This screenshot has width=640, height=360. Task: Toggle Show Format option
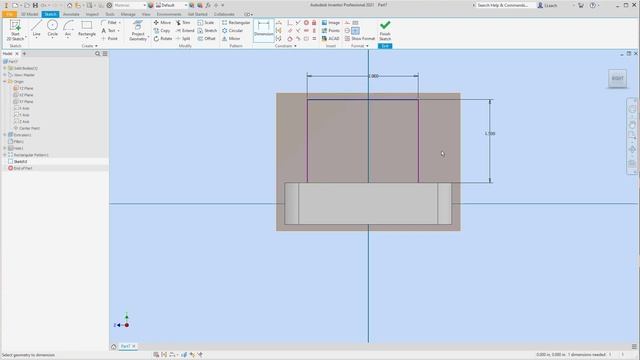point(360,38)
